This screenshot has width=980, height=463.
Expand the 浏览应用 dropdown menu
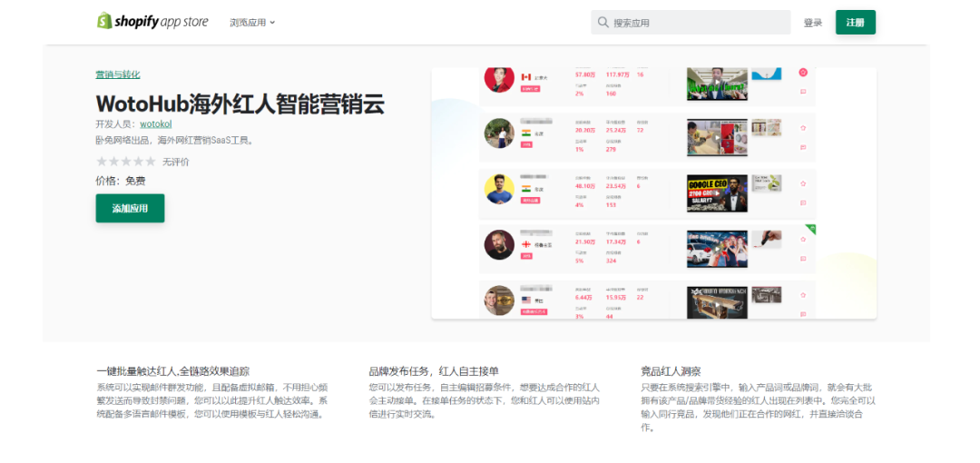tap(252, 23)
